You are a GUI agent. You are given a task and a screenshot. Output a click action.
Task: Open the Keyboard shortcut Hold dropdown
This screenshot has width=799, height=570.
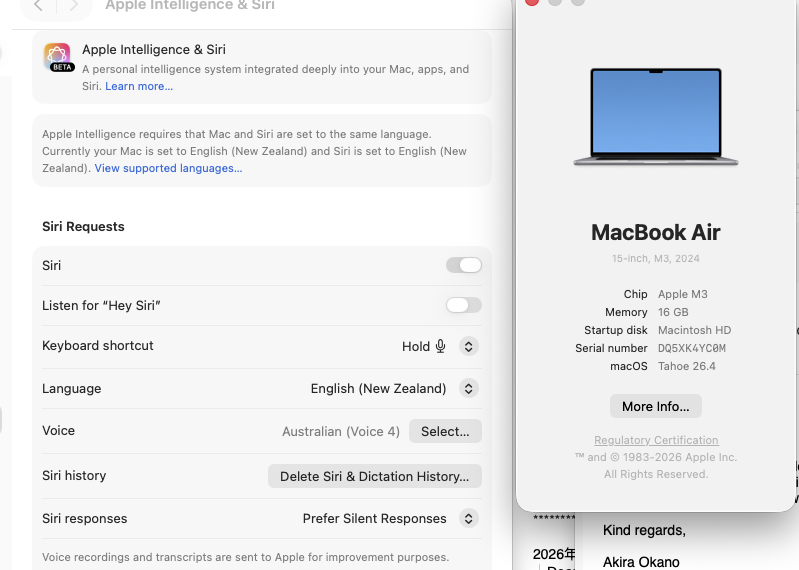(x=468, y=346)
